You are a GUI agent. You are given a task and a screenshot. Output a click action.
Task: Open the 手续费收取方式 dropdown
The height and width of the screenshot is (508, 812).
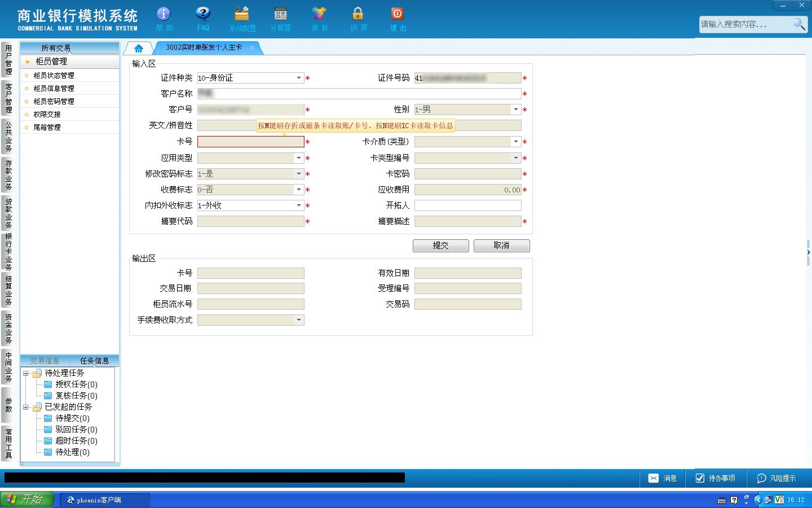pyautogui.click(x=299, y=320)
